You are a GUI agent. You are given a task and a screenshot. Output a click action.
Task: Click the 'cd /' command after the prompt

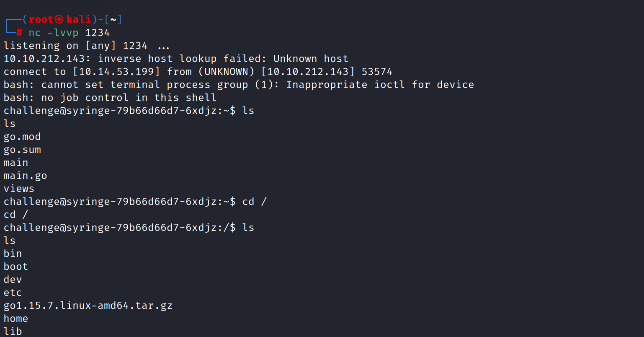(254, 202)
